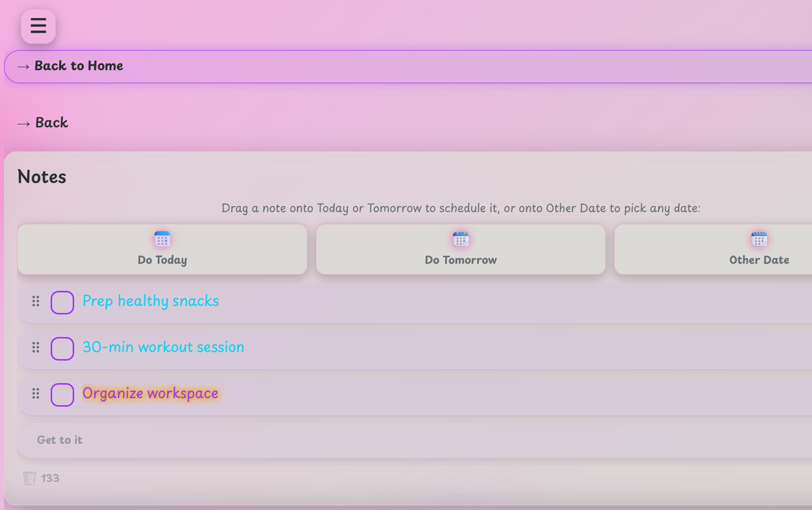Click the 133 trash count

(x=50, y=478)
